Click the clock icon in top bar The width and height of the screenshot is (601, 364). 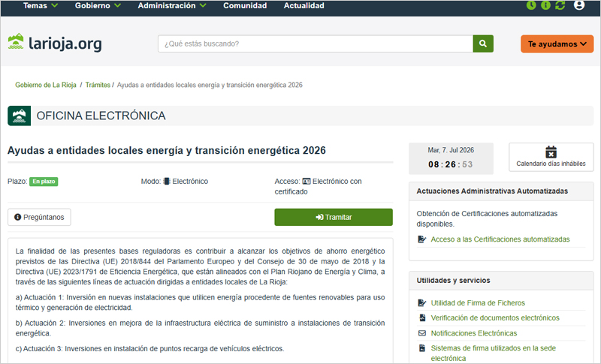(x=531, y=5)
